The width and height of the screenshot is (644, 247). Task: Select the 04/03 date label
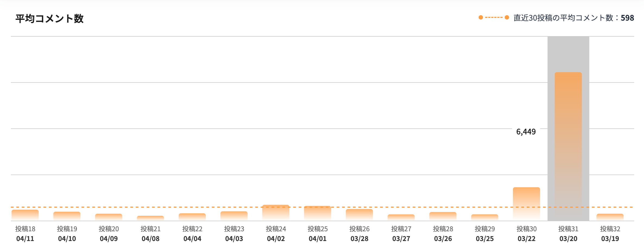[x=234, y=239]
